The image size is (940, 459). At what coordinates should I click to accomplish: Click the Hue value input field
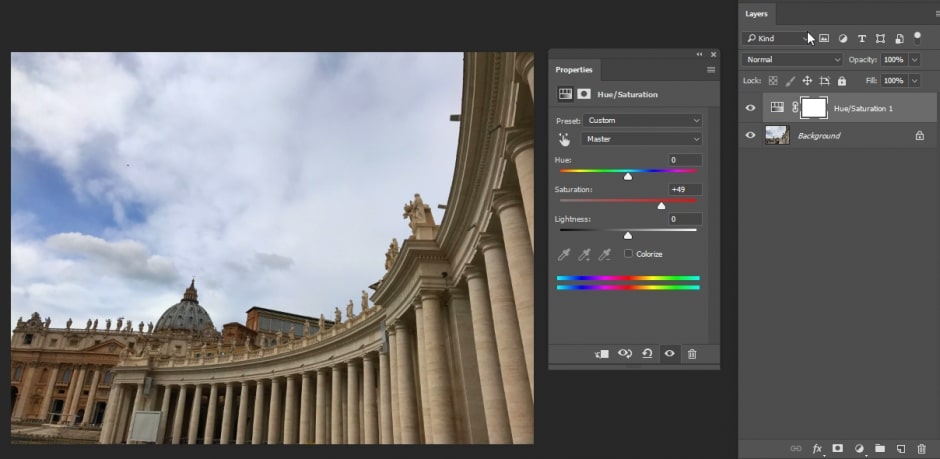(685, 160)
